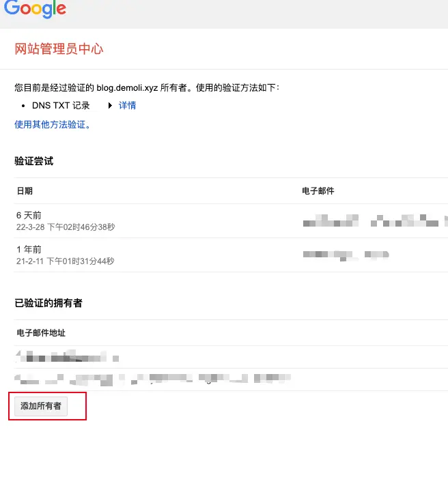Open the 详情 link
The height and width of the screenshot is (488, 448).
127,106
